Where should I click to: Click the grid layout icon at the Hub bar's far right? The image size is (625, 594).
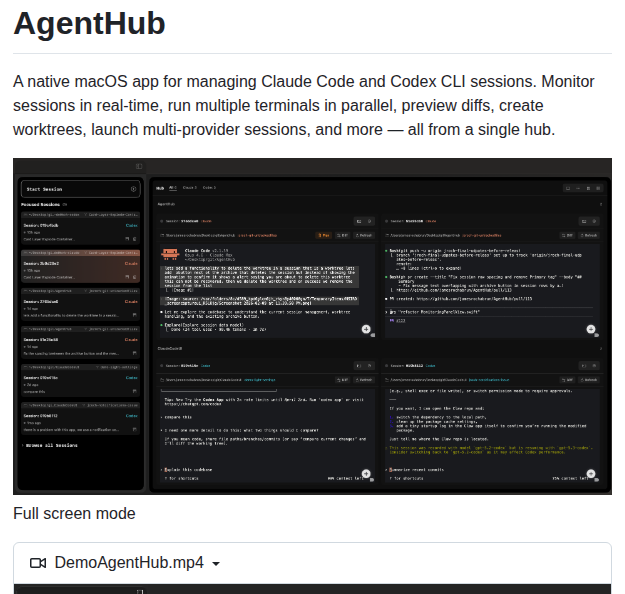coord(598,188)
